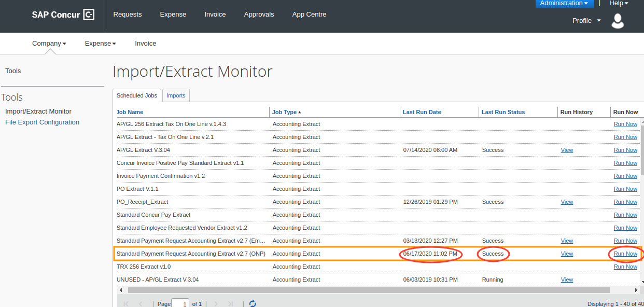Click the 06/03/2019 10:31 PM run date
644x307 pixels.
[x=430, y=280]
